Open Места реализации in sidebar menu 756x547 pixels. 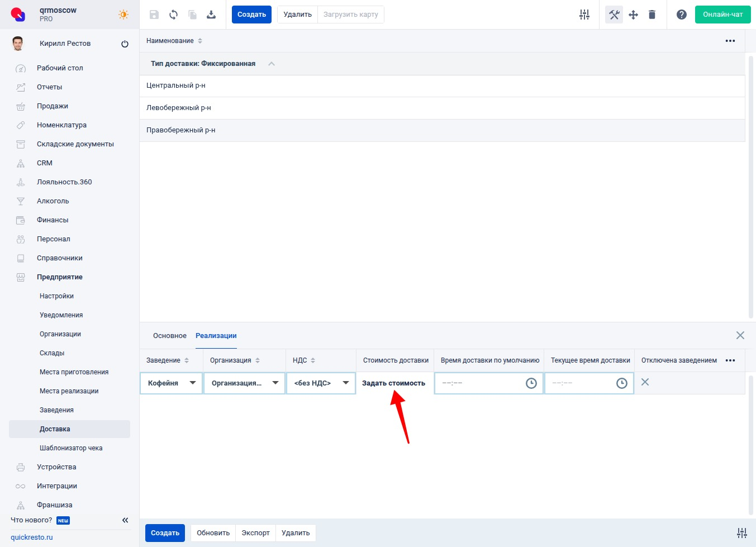click(69, 391)
